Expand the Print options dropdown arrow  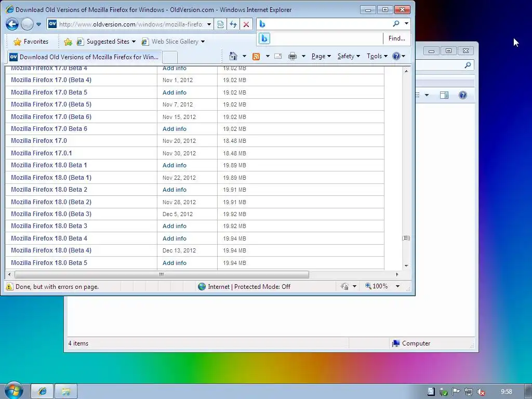coord(303,56)
